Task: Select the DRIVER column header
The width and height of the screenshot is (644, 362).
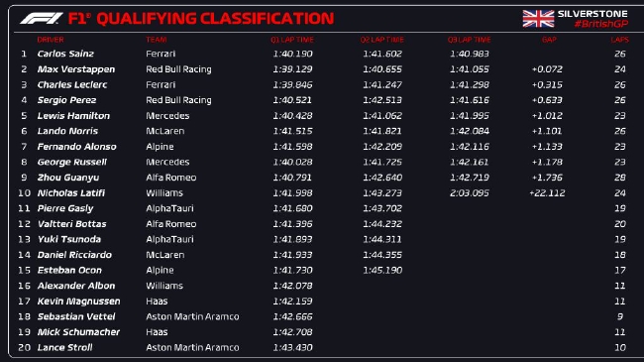Action: click(x=51, y=40)
